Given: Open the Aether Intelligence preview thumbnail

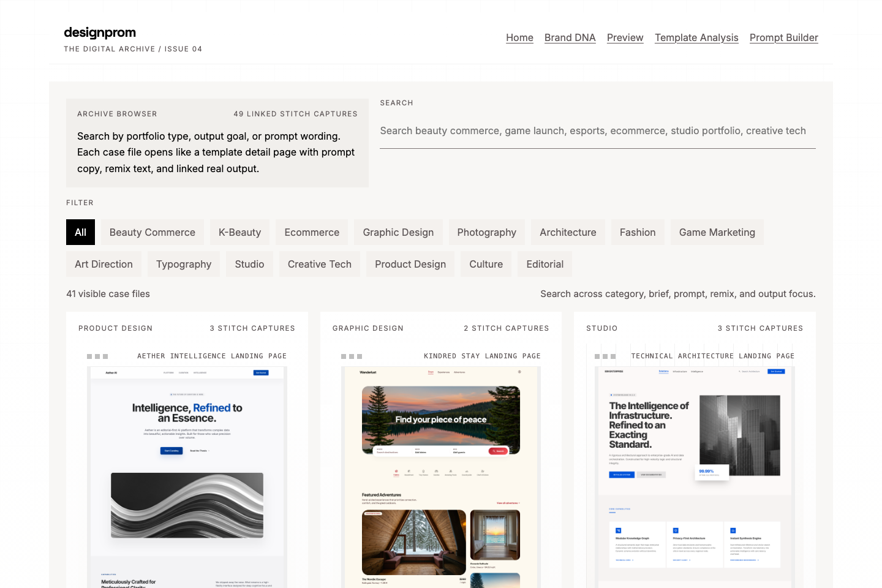Looking at the screenshot, I should [x=187, y=477].
